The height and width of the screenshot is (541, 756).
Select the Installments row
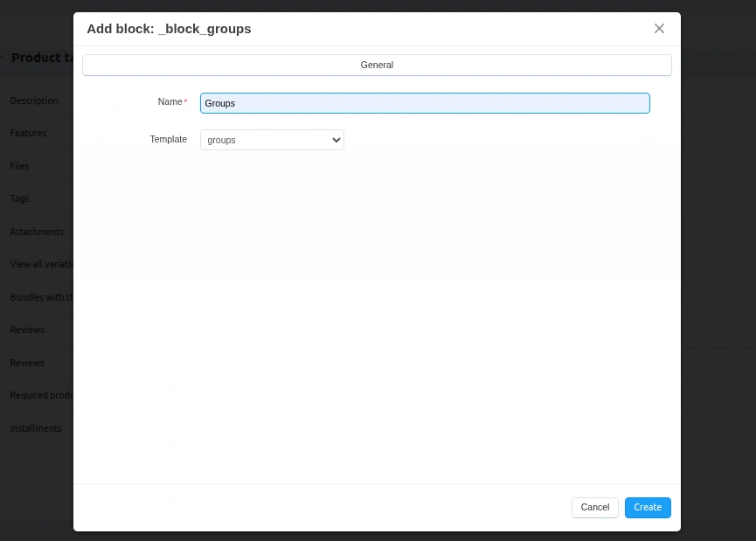point(36,429)
